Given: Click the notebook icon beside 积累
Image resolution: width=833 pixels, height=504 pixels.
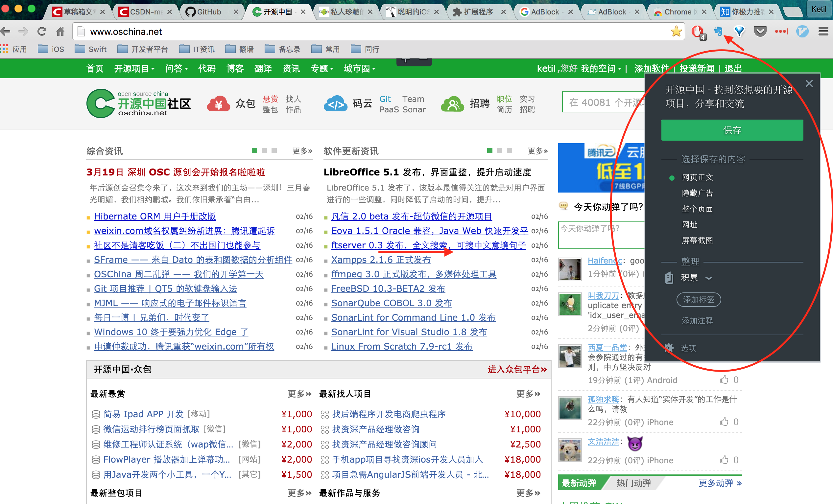Looking at the screenshot, I should 669,278.
